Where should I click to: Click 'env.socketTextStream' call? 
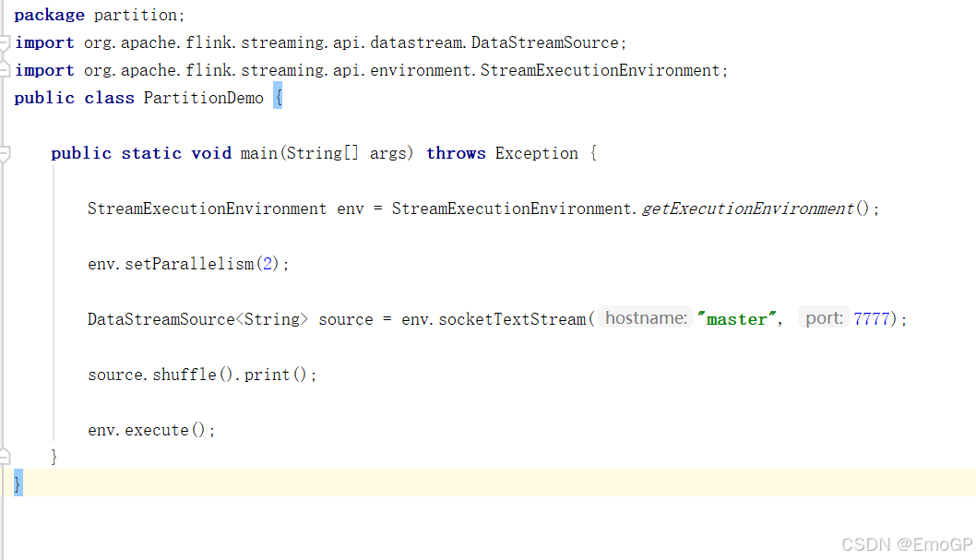pos(494,319)
